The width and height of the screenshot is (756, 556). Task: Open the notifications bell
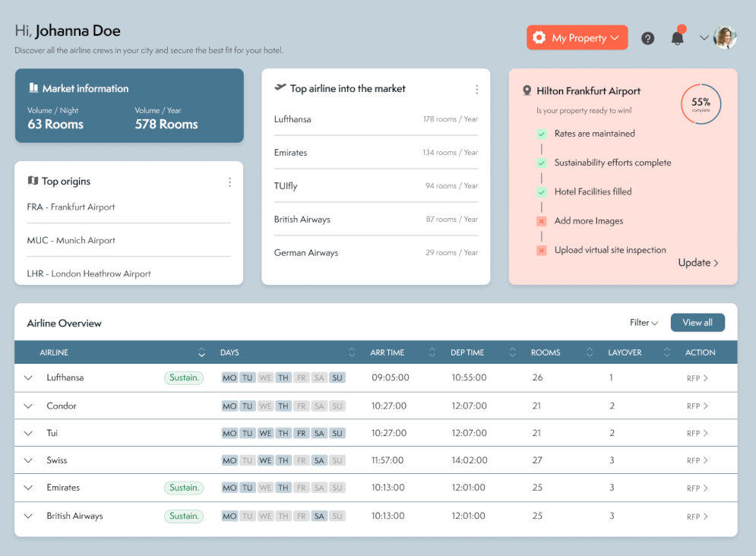tap(677, 38)
